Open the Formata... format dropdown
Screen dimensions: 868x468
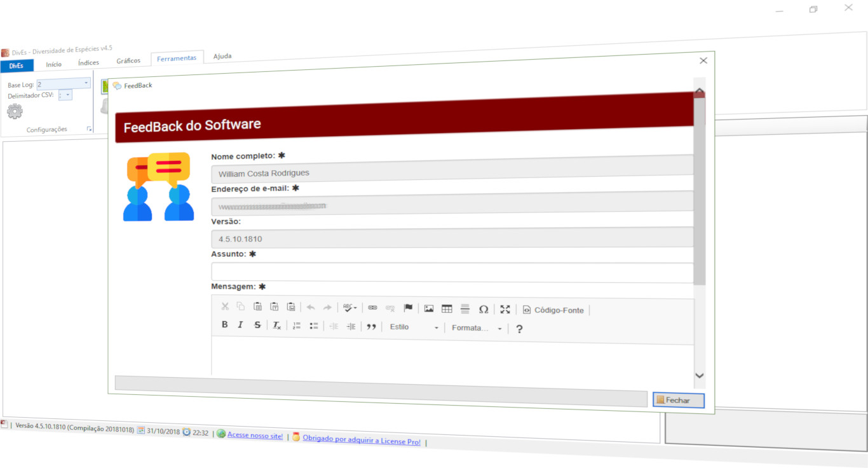click(x=477, y=328)
